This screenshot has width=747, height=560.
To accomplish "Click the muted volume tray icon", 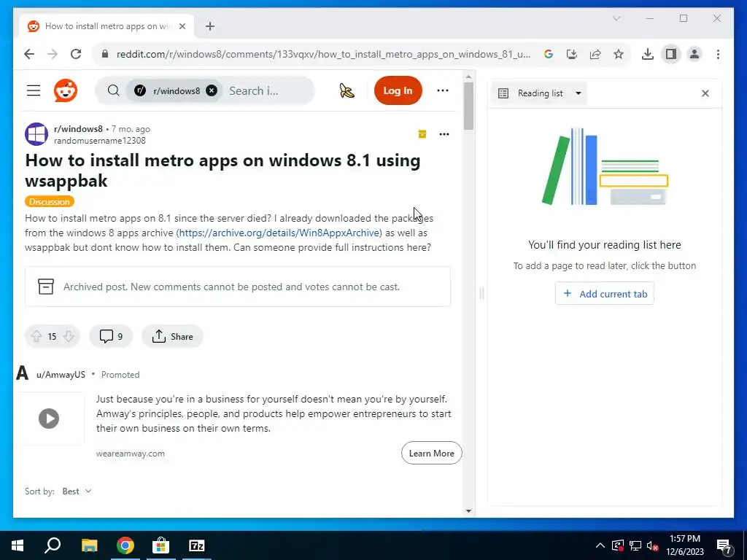I will (x=652, y=545).
